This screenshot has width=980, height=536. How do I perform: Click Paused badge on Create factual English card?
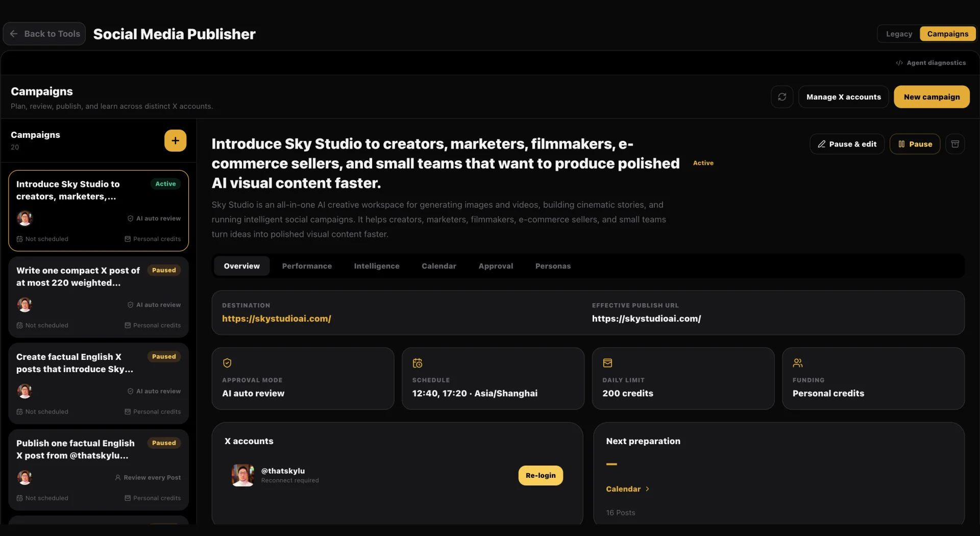164,356
